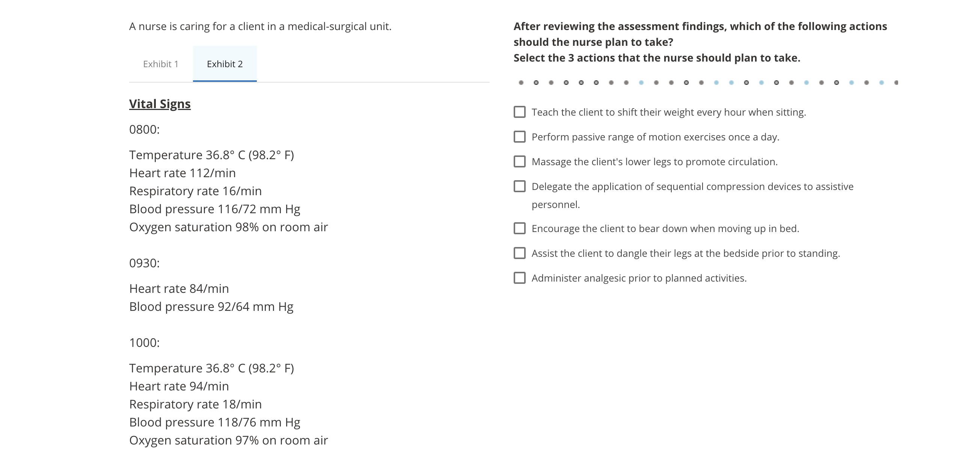Click the third progress dot in the navigator

click(551, 82)
